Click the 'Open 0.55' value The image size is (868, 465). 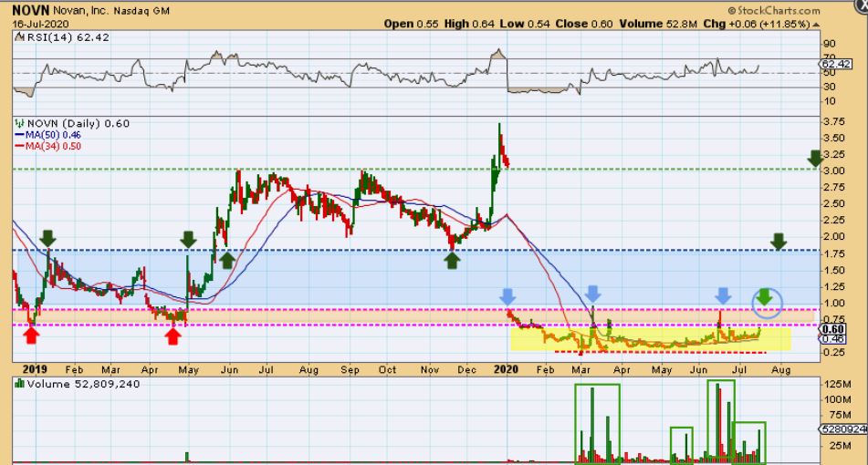(x=412, y=25)
